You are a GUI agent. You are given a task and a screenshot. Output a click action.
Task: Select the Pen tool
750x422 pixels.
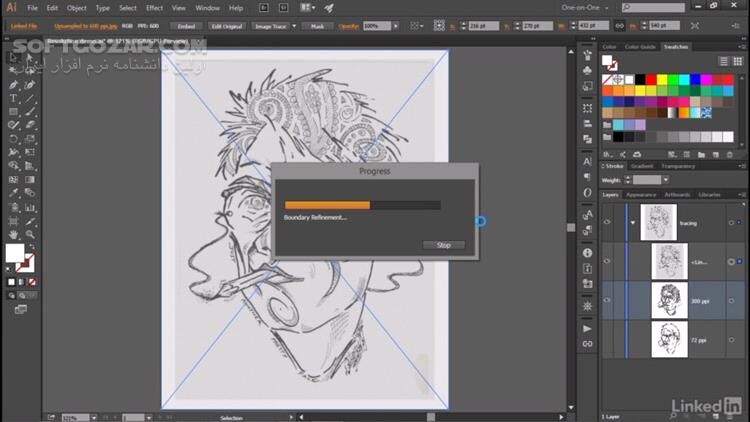point(13,85)
